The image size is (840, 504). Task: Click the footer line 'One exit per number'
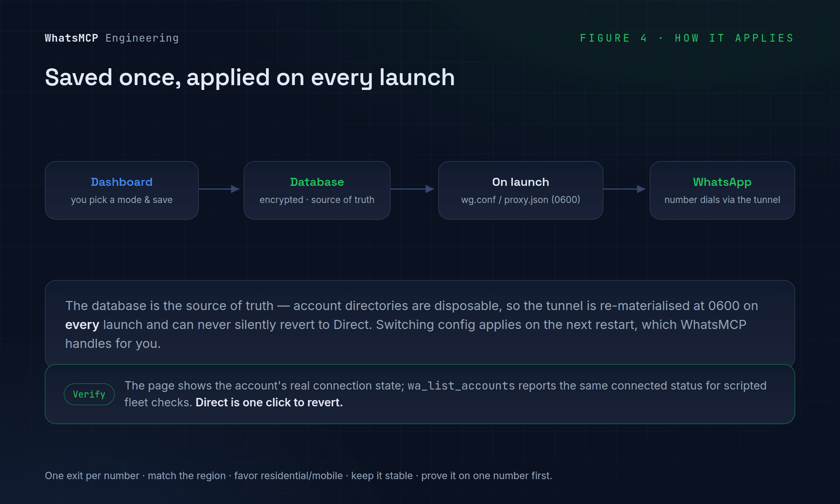pos(92,476)
